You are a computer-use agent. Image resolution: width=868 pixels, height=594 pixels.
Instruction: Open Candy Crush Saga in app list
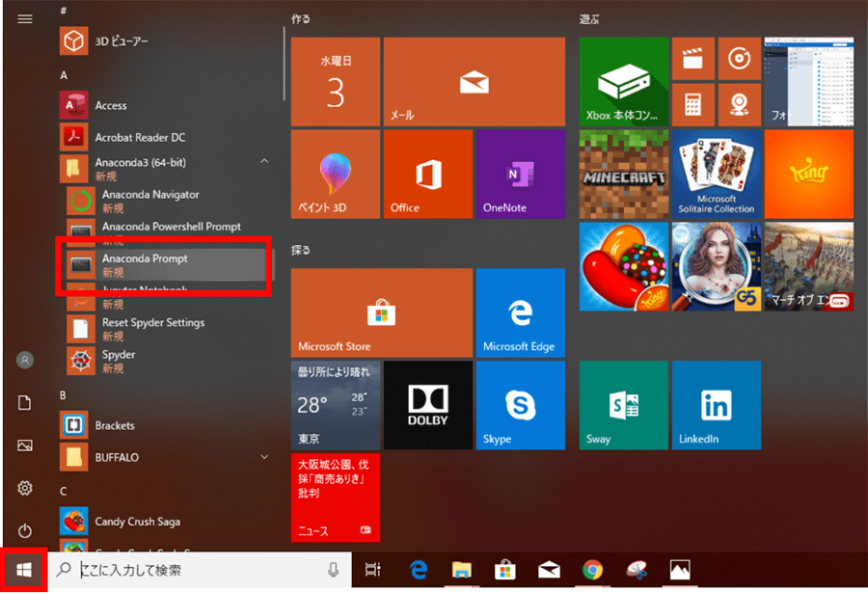[x=166, y=522]
